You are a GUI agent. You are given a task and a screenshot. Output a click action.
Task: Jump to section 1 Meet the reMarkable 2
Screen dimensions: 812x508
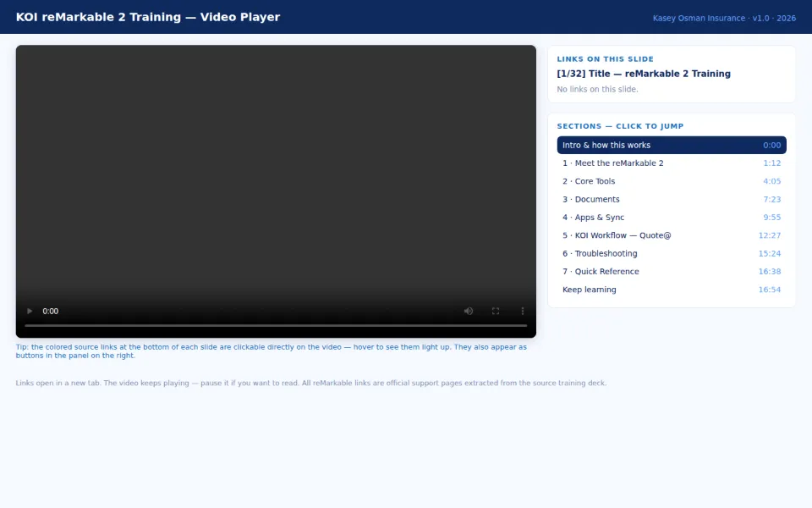(672, 163)
